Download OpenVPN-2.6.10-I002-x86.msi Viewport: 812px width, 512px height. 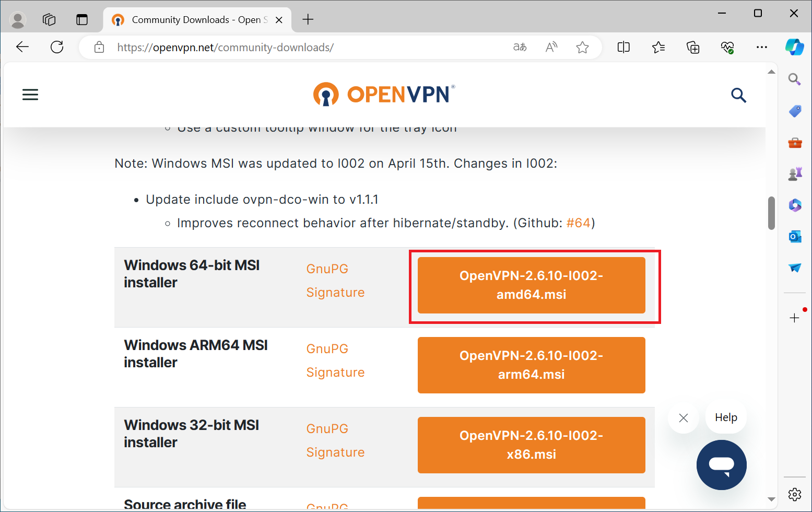point(531,445)
